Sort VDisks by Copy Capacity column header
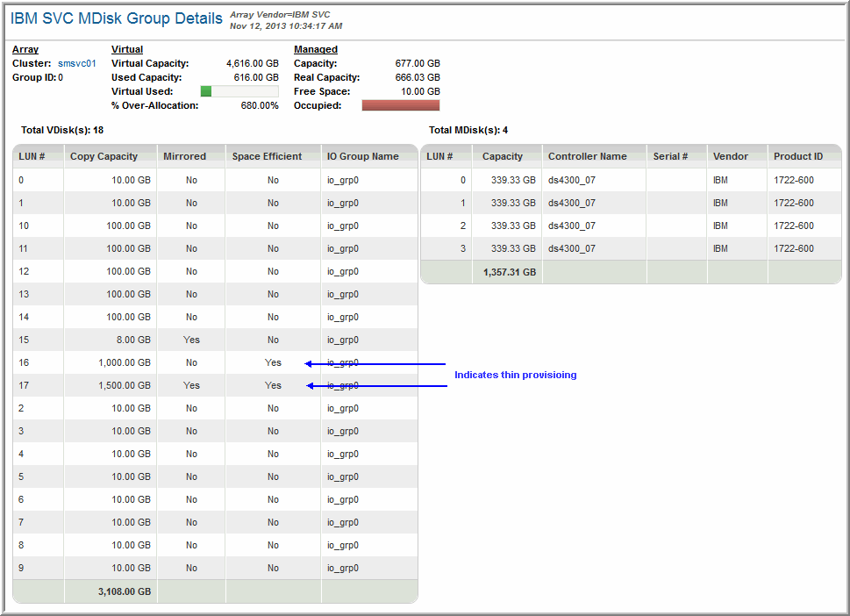The width and height of the screenshot is (850, 616). coord(104,156)
